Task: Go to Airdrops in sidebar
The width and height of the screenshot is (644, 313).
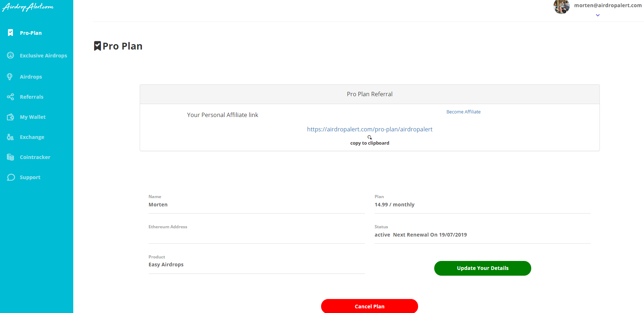Action: (x=31, y=77)
